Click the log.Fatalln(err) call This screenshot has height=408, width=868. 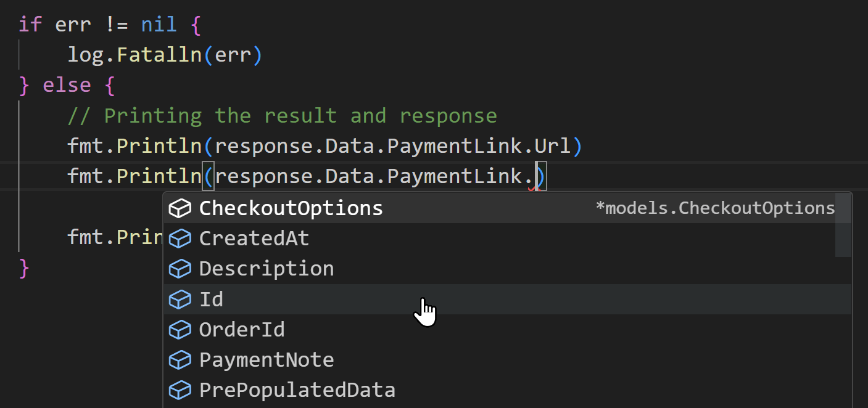coord(165,54)
